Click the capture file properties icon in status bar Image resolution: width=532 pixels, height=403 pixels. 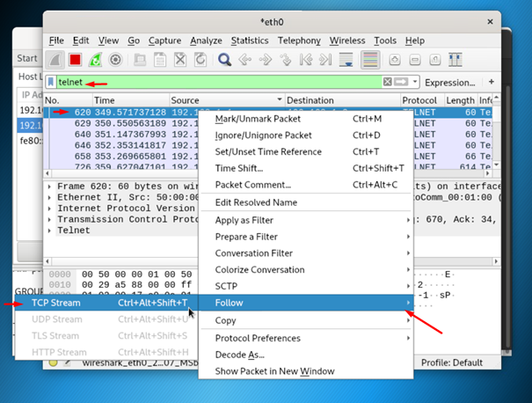pos(68,363)
